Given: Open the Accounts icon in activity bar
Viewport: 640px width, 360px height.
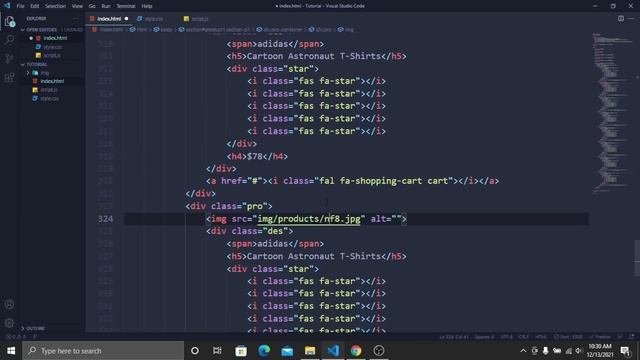Looking at the screenshot, I should tap(9, 304).
